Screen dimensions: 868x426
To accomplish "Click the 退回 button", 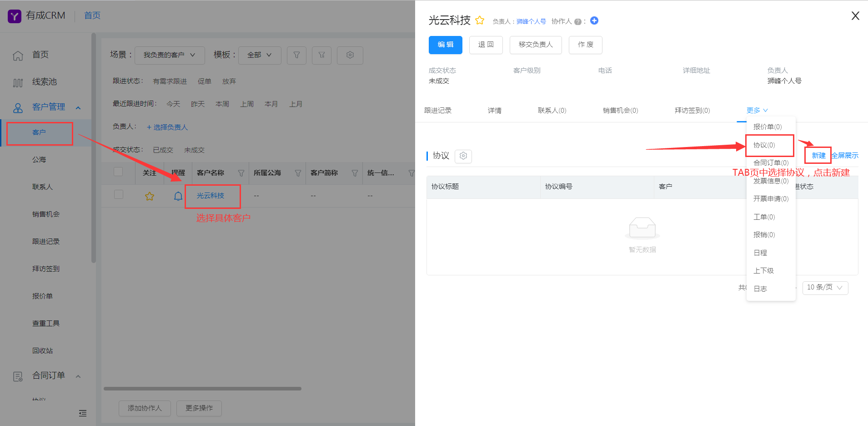I will (x=486, y=45).
